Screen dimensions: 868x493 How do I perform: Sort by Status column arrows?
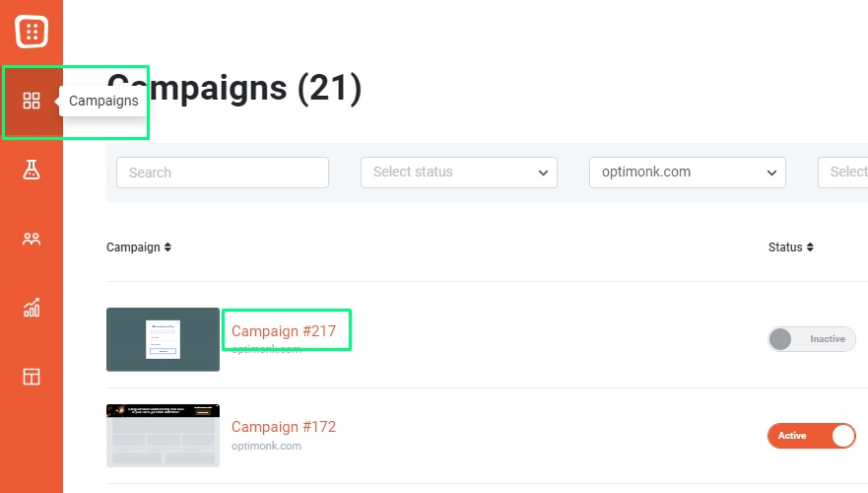[810, 247]
